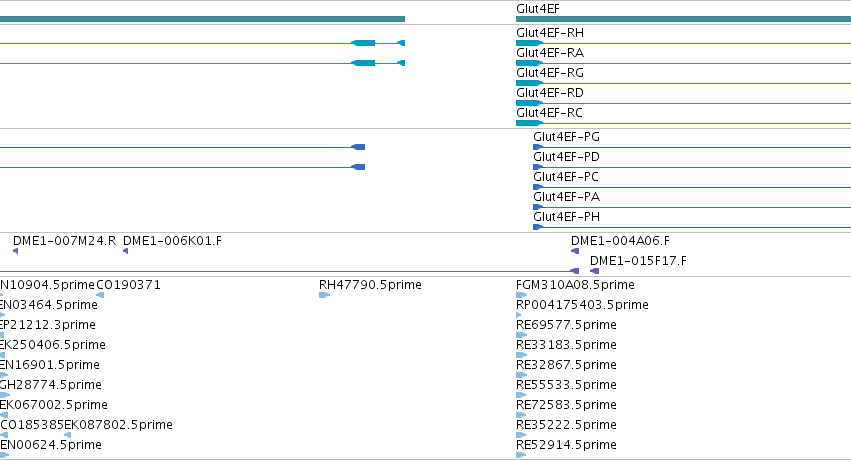Select the CO190371 EST label

pyautogui.click(x=129, y=285)
